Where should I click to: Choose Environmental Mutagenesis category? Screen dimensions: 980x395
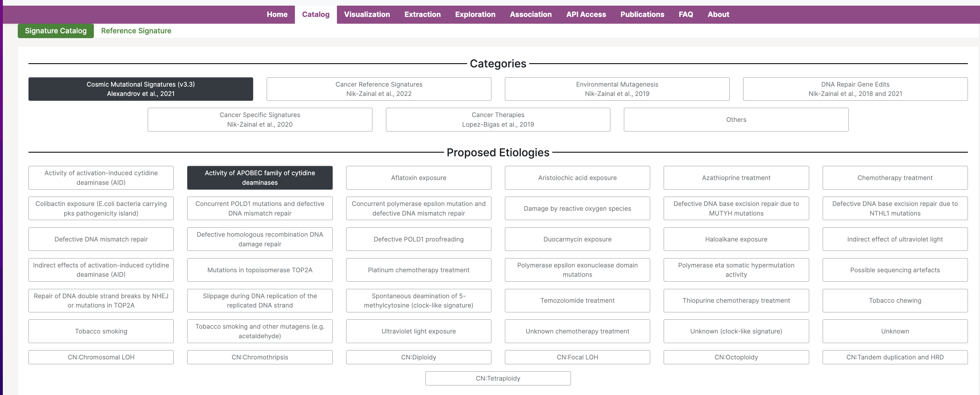tap(617, 89)
